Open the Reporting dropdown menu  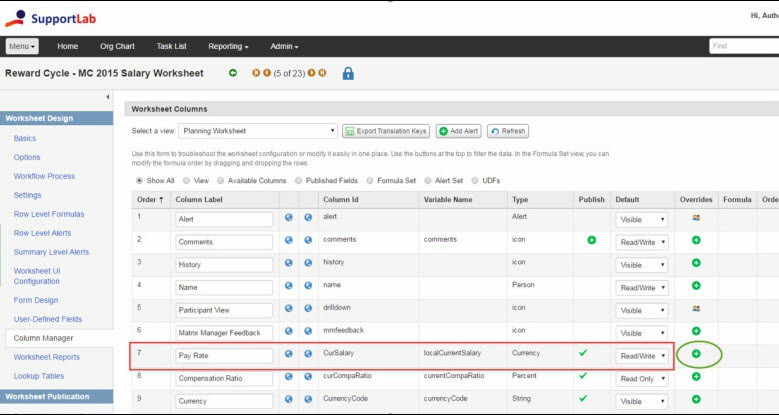click(x=228, y=46)
